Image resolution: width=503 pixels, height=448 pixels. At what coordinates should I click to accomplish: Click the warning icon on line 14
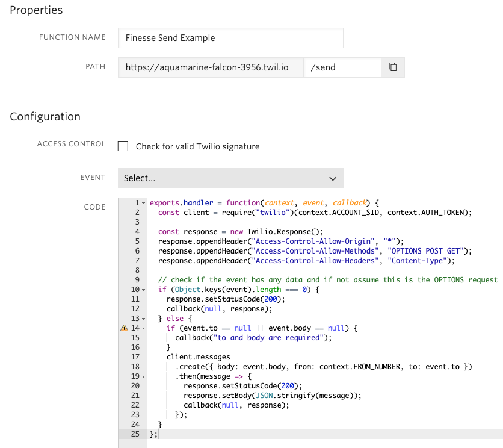pyautogui.click(x=124, y=328)
